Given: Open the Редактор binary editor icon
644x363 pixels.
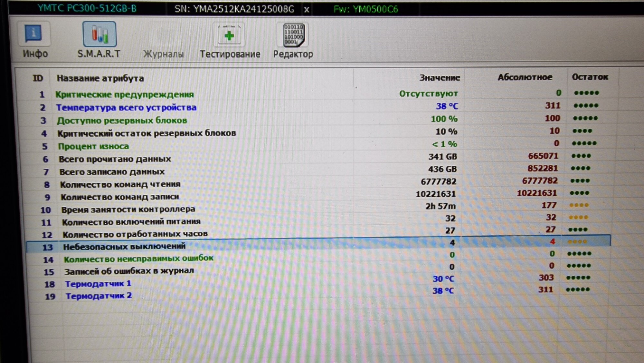Looking at the screenshot, I should click(293, 35).
